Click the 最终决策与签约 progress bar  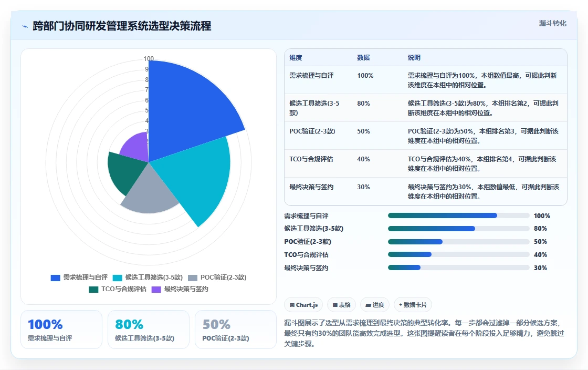tap(459, 268)
